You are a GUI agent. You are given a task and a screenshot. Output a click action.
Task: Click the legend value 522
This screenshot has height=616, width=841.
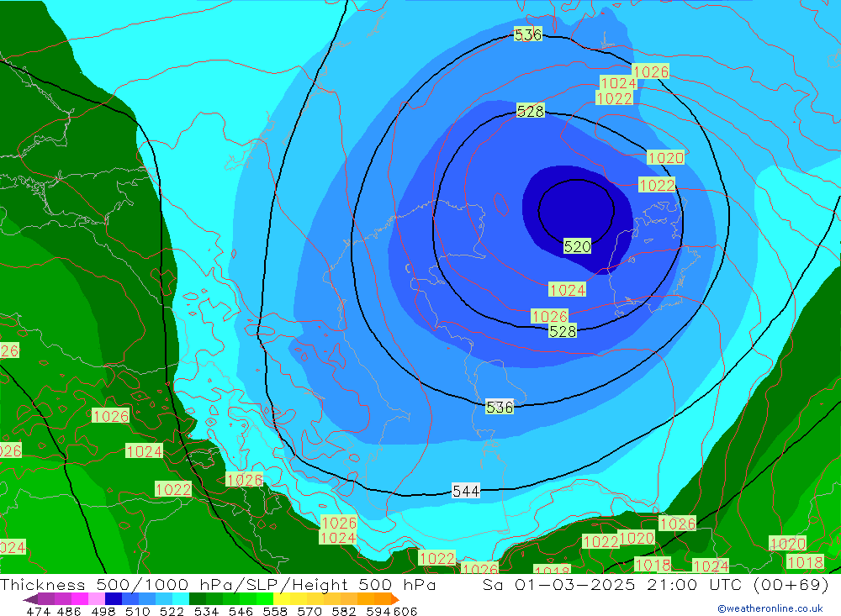click(172, 611)
